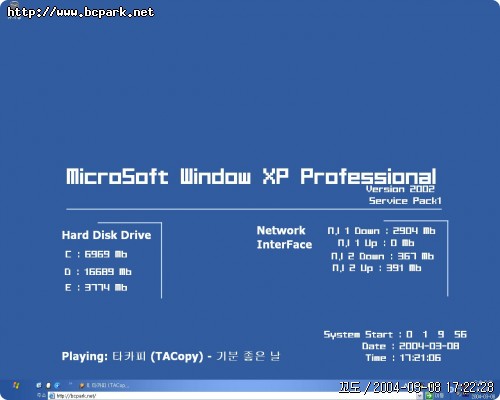The width and height of the screenshot is (500, 400).
Task: Click the 'Service Pack1' text
Action: point(405,201)
